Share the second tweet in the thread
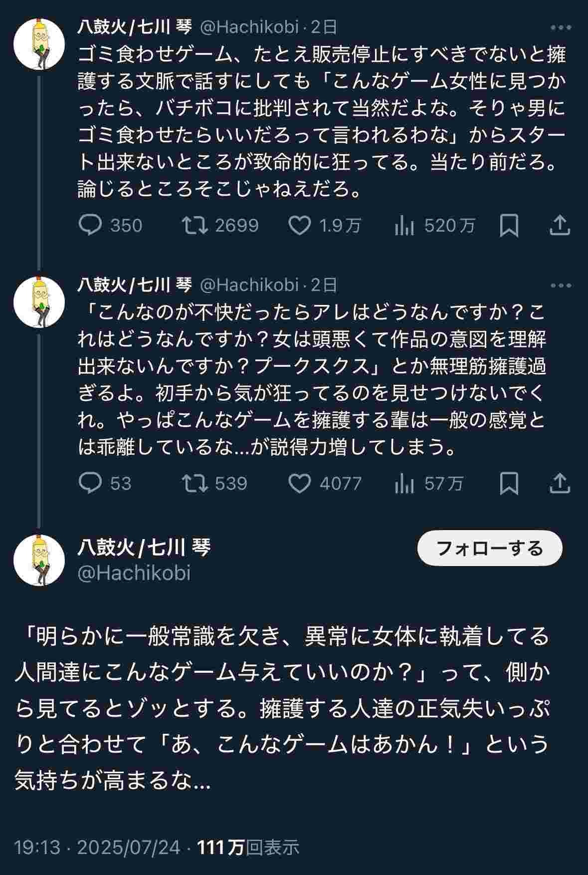 tap(560, 483)
